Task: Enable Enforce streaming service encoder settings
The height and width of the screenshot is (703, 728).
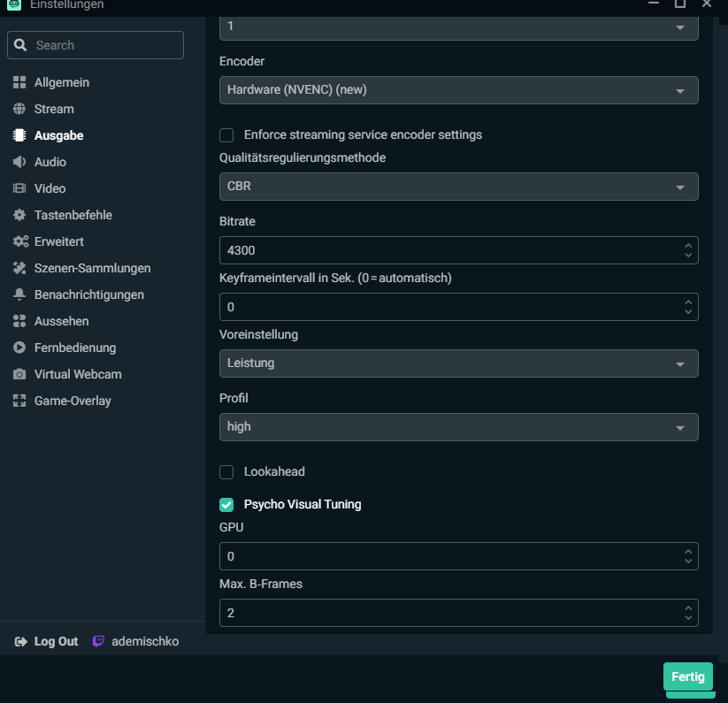Action: pos(226,135)
